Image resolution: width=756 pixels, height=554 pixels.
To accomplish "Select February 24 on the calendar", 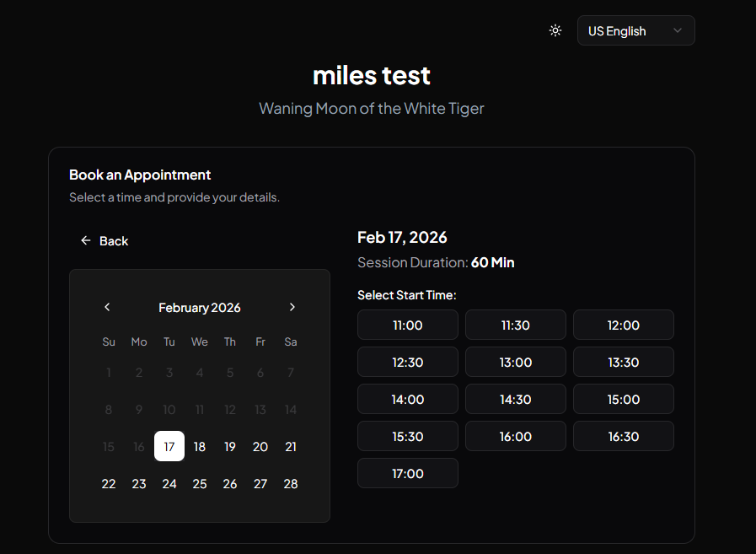I will (169, 483).
